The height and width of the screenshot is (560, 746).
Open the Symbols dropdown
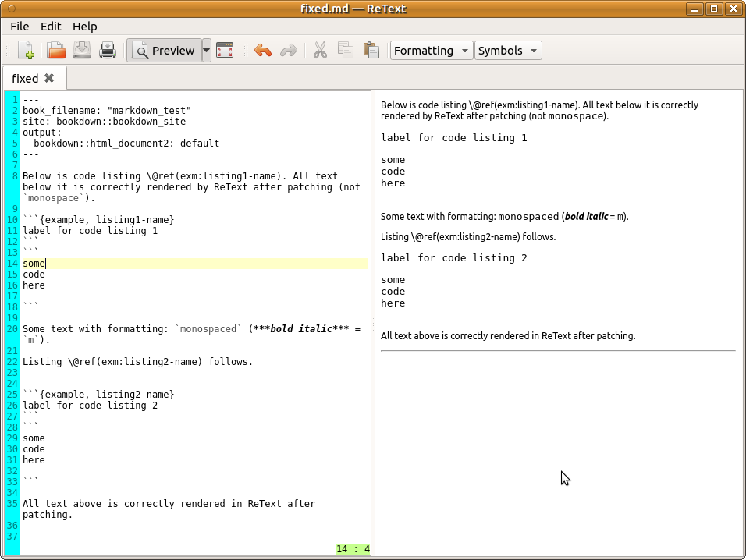[508, 50]
